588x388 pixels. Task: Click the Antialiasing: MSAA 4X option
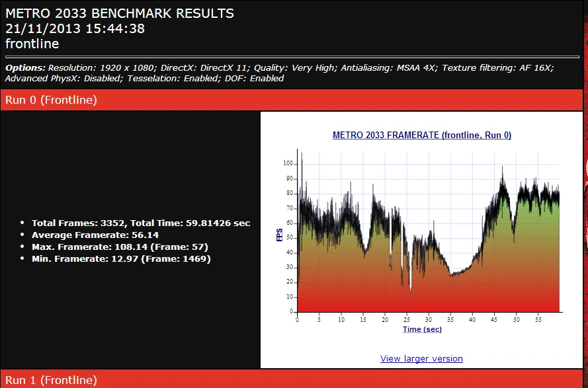coord(389,68)
